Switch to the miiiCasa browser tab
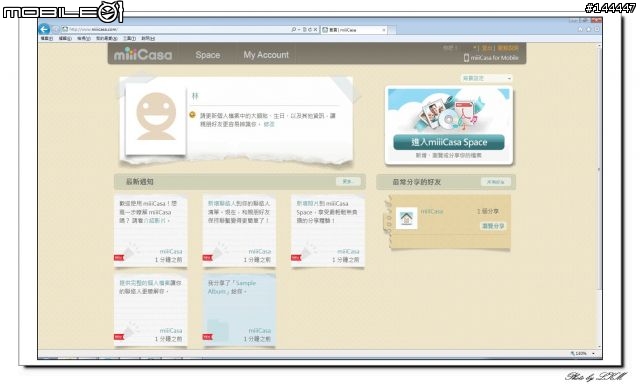The width and height of the screenshot is (640, 388). (353, 30)
